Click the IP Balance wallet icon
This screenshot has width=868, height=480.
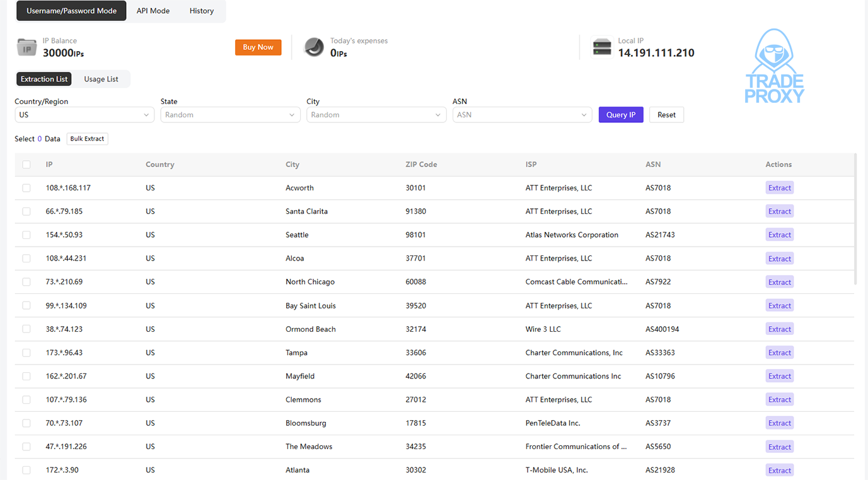click(26, 47)
